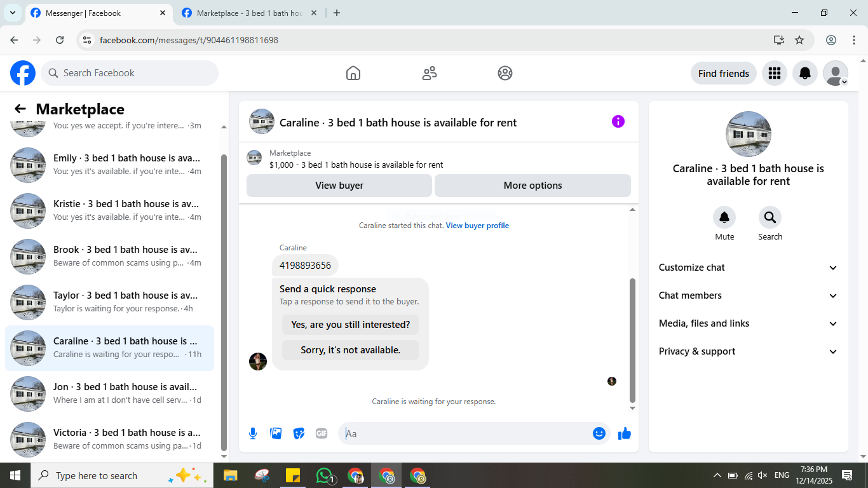
Task: Open the notifications bell icon
Action: click(804, 73)
